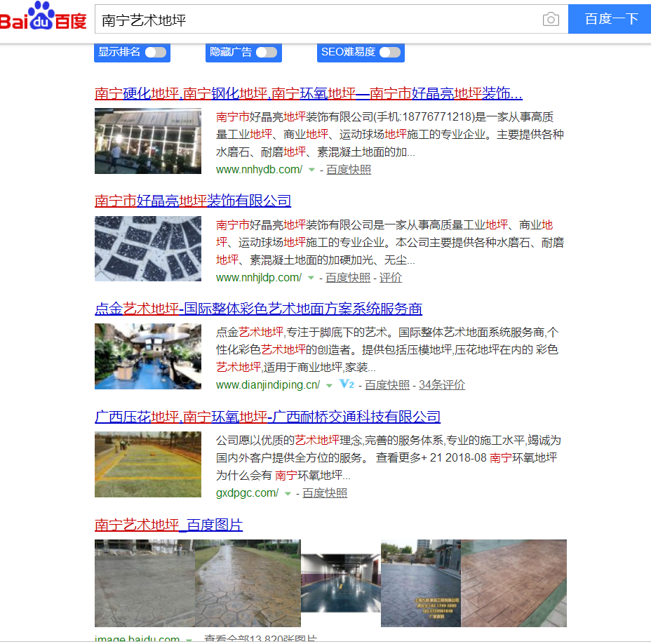Click the www.nnhydb.com/ URL
Image resolution: width=651 pixels, height=644 pixels.
point(259,170)
